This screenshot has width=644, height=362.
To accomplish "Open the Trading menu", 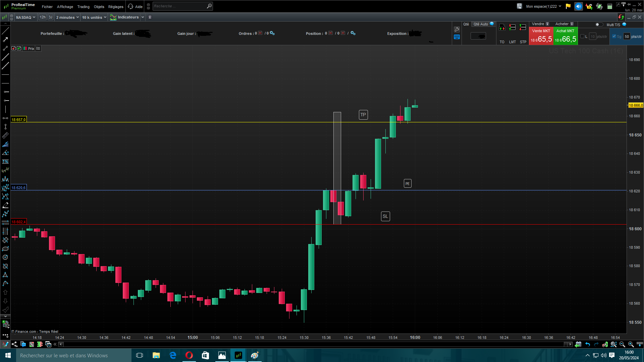I will point(83,7).
